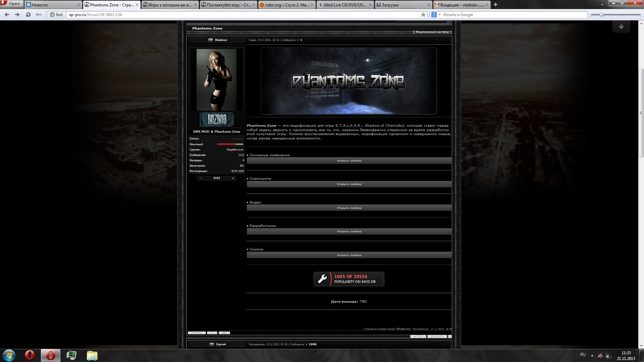Viewport: 644px width, 362px height.
Task: Expand Разработчики spoiler
Action: (349, 231)
